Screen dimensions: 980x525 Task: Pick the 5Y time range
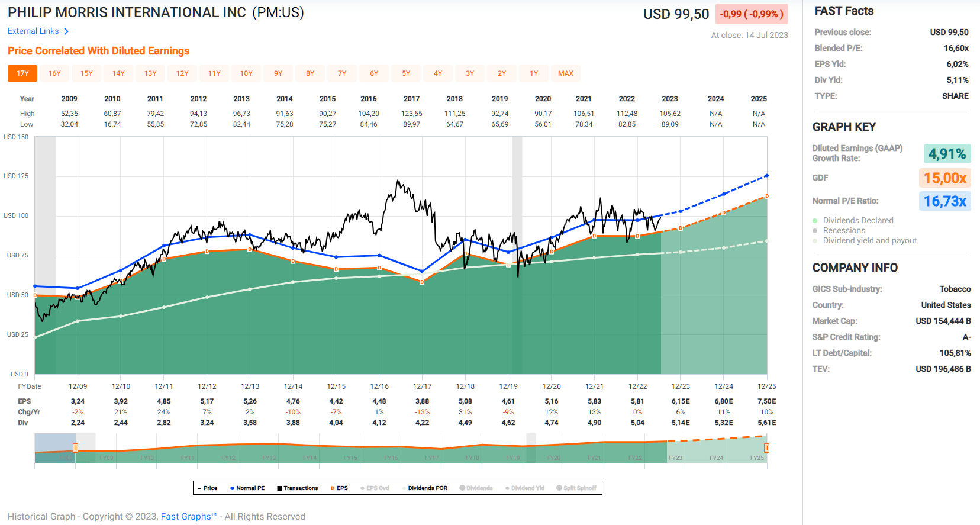406,73
